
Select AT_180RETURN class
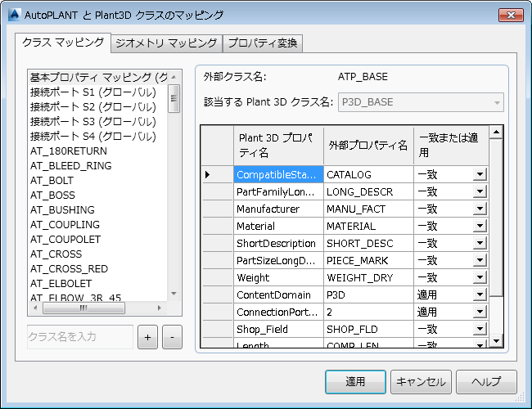tap(98, 151)
